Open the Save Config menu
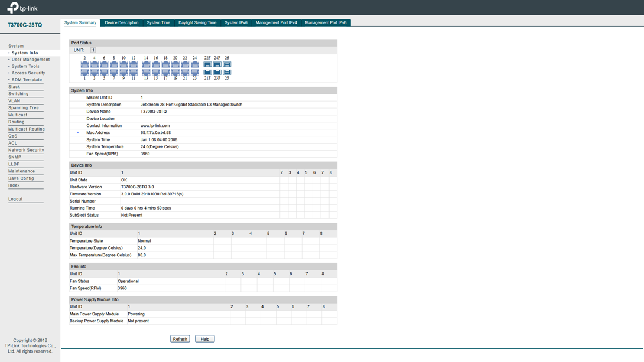The width and height of the screenshot is (644, 362). [x=21, y=178]
